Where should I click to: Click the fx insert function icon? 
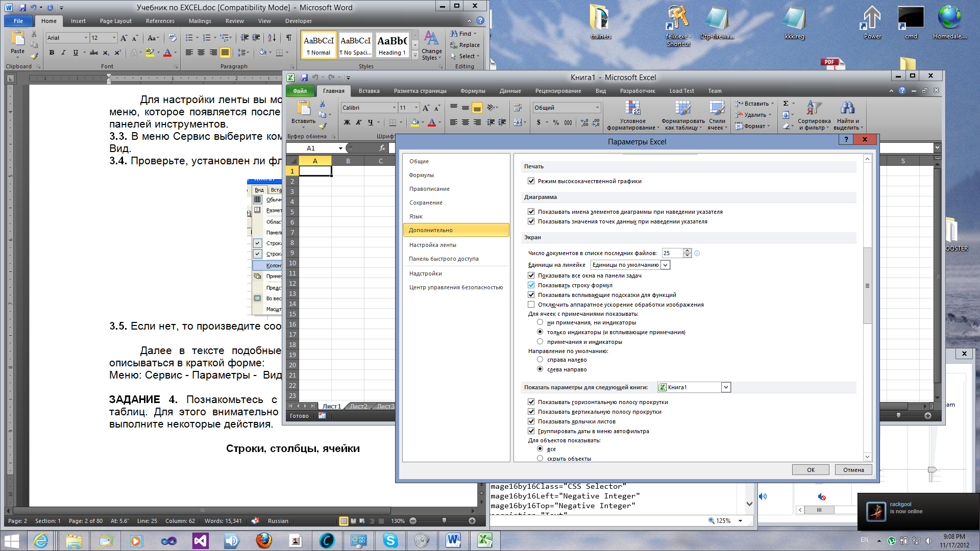click(x=382, y=148)
